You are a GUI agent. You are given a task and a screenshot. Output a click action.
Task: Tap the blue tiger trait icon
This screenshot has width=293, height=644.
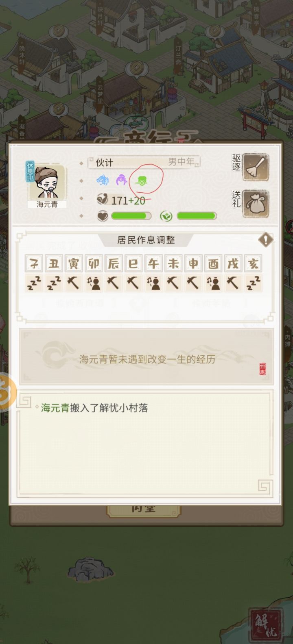[x=102, y=180]
